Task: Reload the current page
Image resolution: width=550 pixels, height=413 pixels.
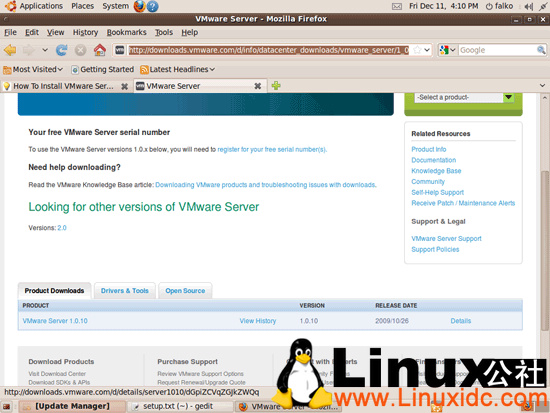Action: [x=62, y=50]
